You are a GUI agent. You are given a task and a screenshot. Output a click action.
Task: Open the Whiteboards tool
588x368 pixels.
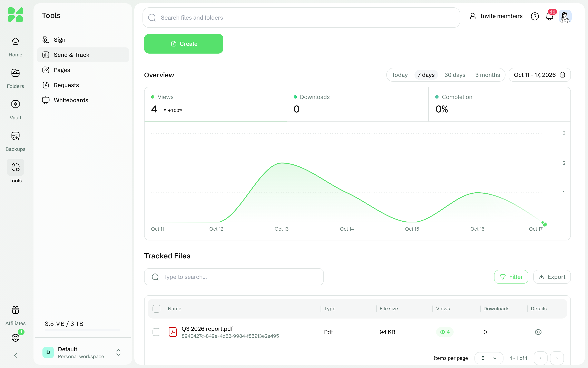click(83, 100)
